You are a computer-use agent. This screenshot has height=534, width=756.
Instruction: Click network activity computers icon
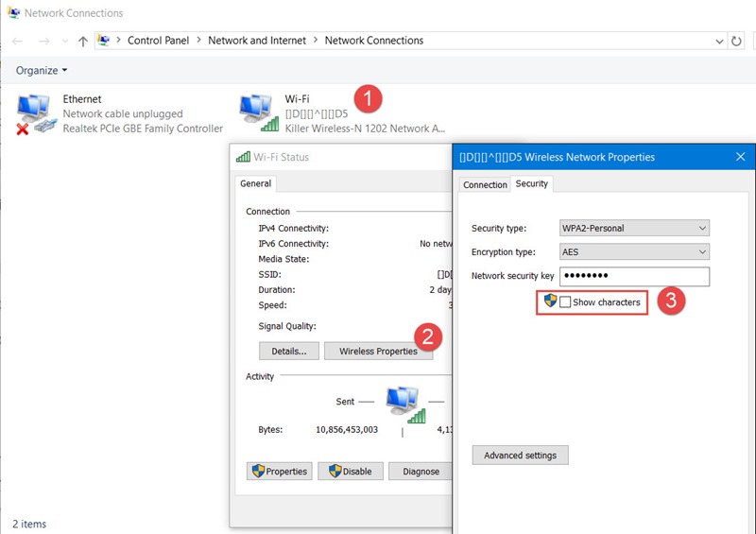click(x=406, y=405)
